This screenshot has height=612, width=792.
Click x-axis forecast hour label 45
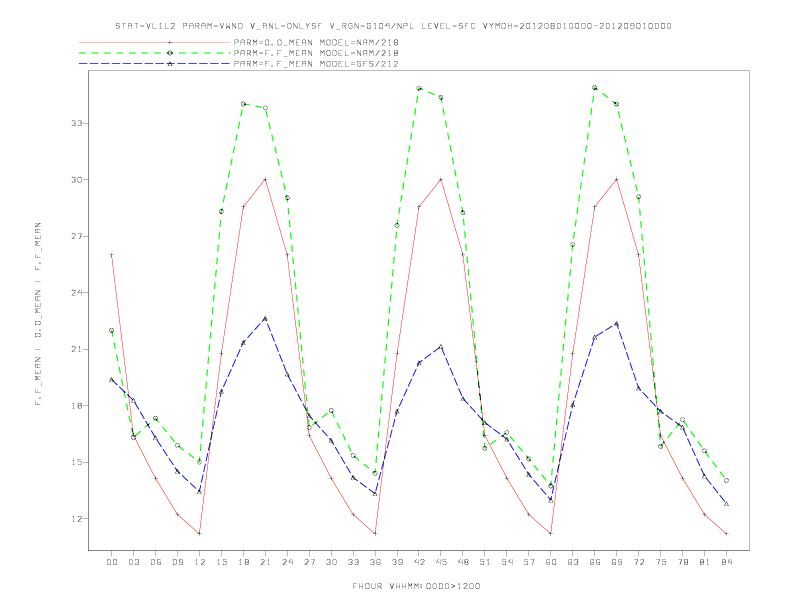(441, 562)
